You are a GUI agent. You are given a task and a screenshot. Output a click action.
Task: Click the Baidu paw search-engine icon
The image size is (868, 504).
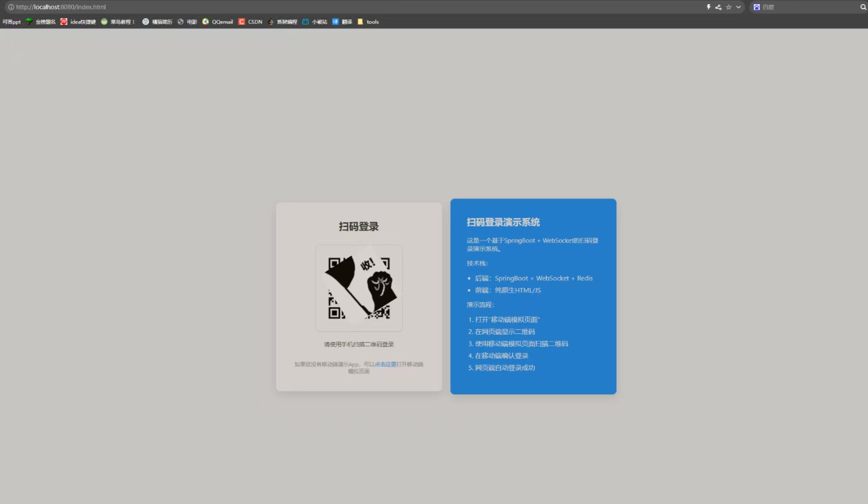[x=757, y=7]
